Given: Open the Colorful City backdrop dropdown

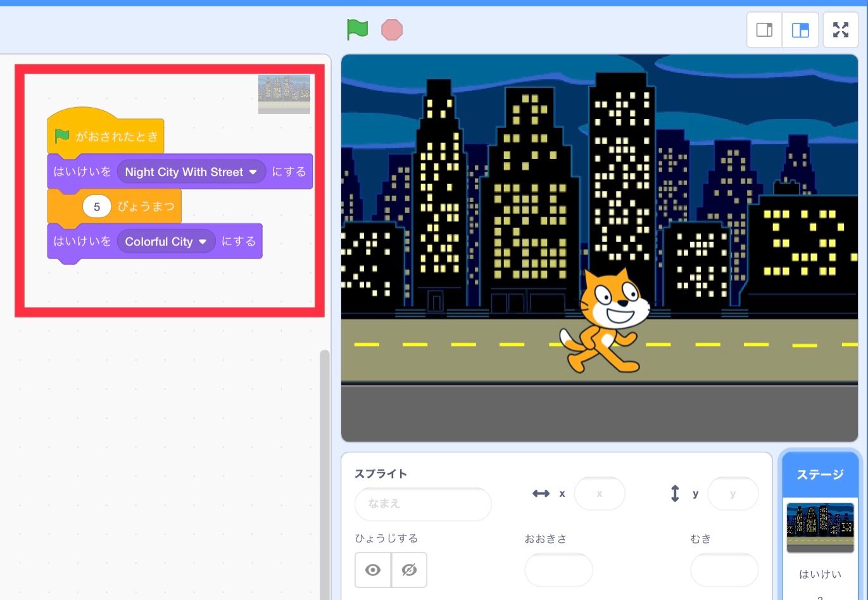Looking at the screenshot, I should 167,241.
